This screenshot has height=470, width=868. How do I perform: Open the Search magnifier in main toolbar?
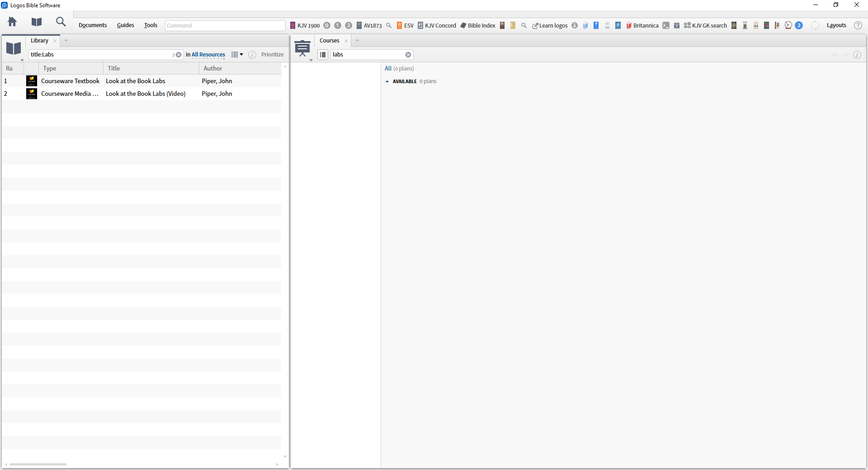point(61,22)
